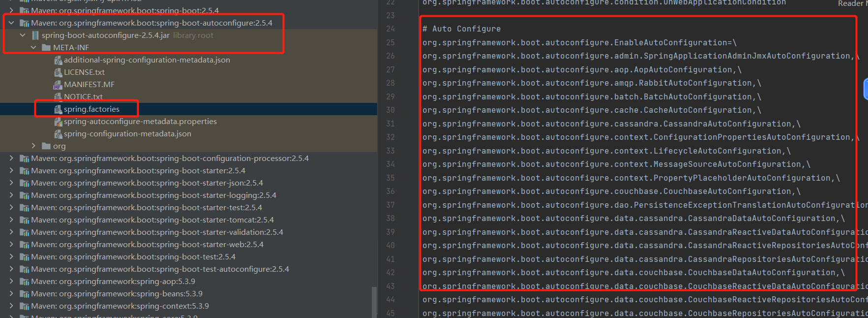Screen dimensions: 868x318
Task: Click the MANIFEST.MF file icon
Action: click(x=58, y=85)
